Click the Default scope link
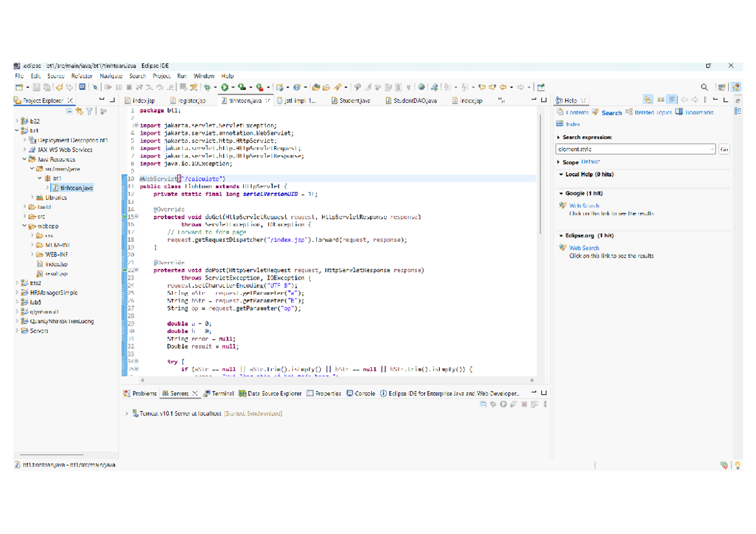756x534 pixels. tap(591, 162)
